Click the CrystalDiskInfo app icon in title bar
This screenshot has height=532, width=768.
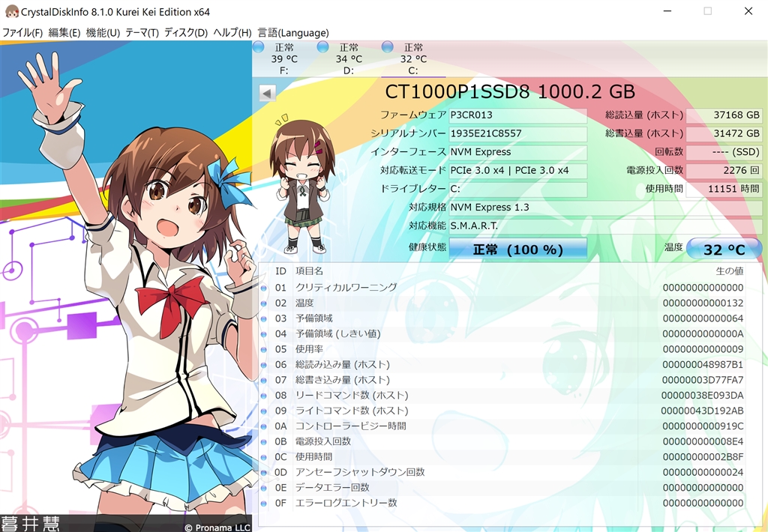coord(12,12)
